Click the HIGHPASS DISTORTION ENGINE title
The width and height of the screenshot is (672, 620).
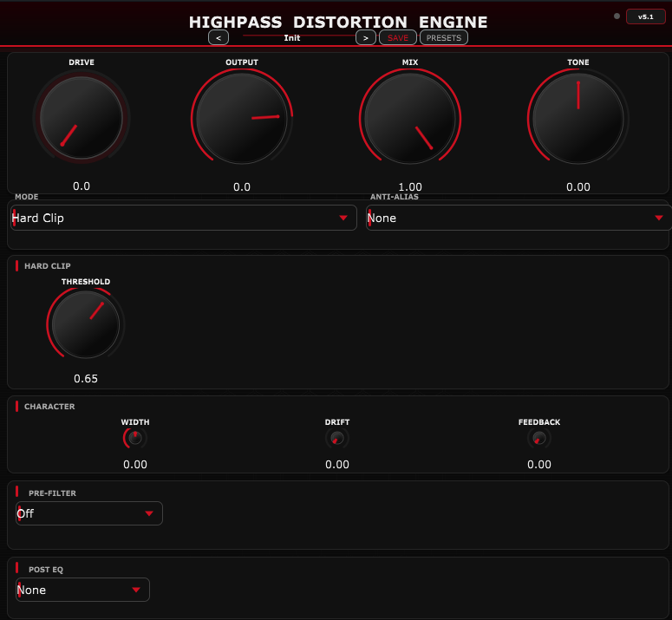pos(338,22)
